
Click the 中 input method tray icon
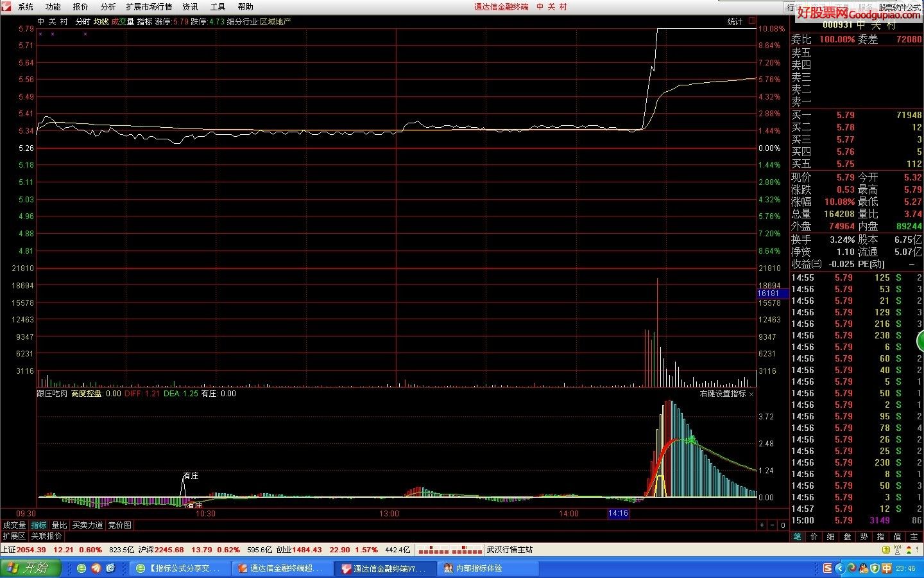[x=886, y=568]
